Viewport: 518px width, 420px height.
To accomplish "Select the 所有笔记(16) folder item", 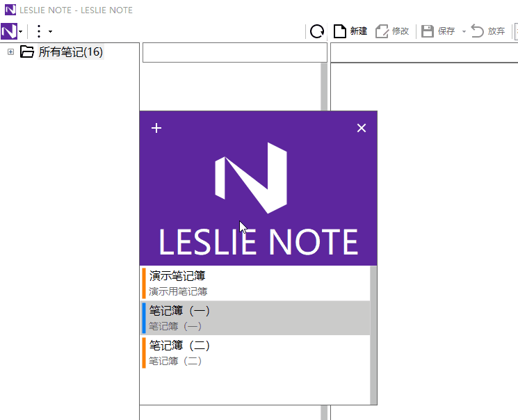I will click(71, 52).
